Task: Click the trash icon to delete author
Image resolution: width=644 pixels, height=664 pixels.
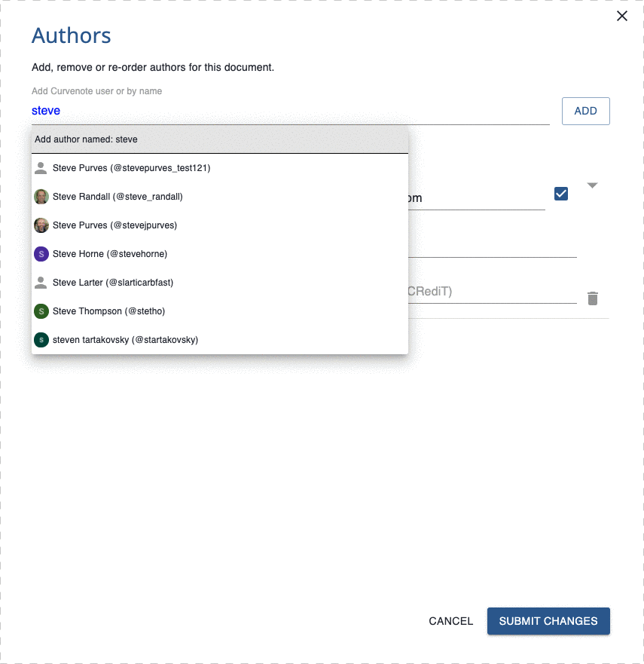Action: click(593, 298)
